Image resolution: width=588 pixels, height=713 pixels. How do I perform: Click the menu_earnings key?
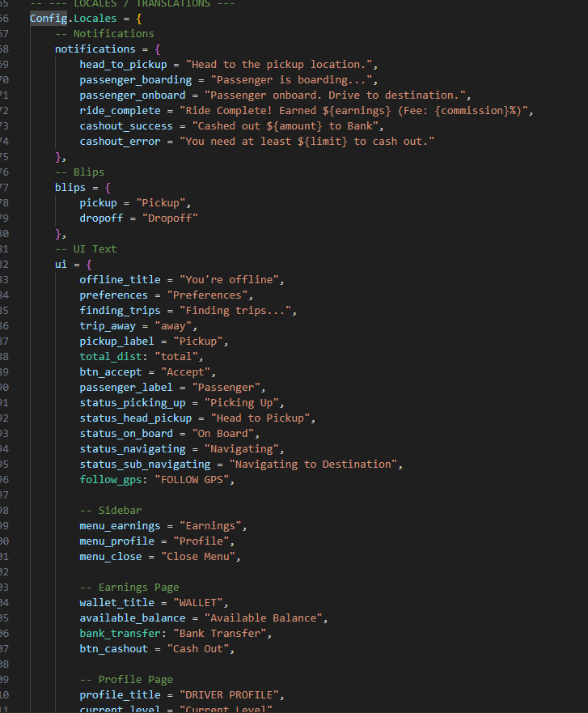click(x=120, y=526)
